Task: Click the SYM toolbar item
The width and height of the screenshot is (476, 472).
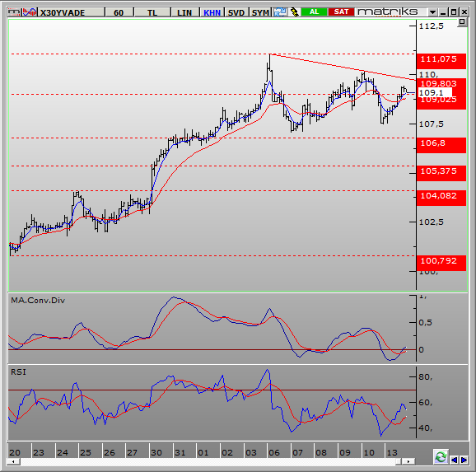Action: [x=260, y=12]
